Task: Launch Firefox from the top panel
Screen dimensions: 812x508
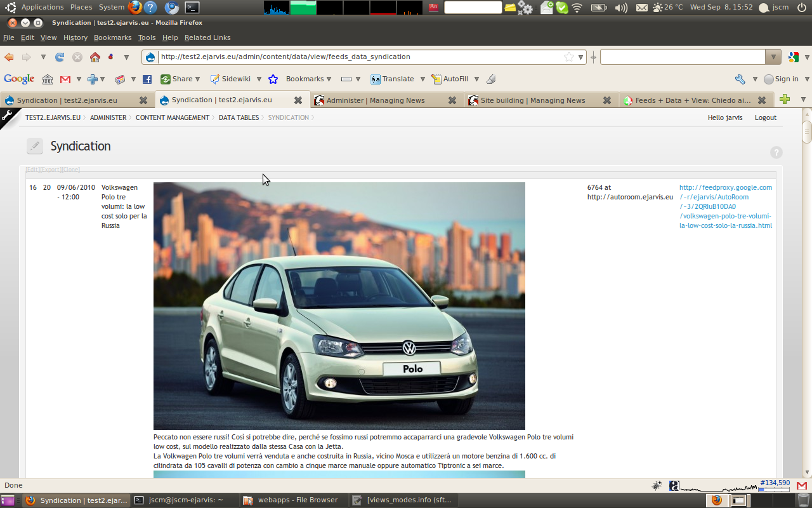Action: pyautogui.click(x=134, y=8)
